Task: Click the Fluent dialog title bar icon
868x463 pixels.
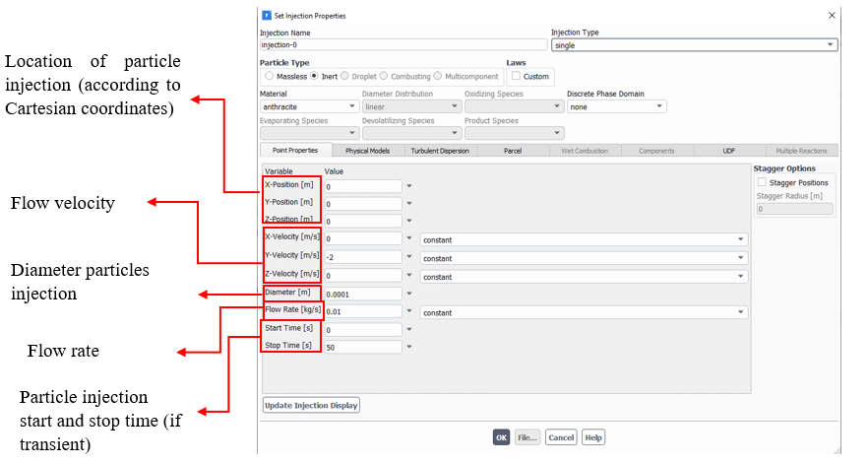Action: click(266, 16)
